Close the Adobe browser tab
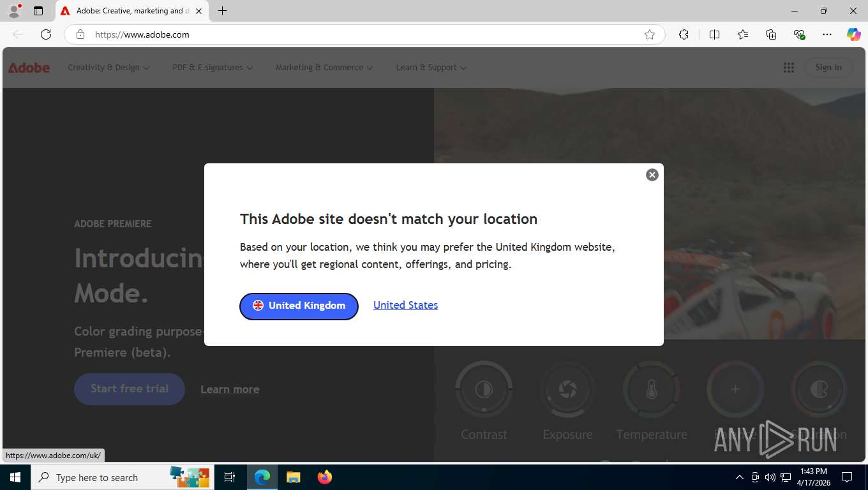 [198, 11]
